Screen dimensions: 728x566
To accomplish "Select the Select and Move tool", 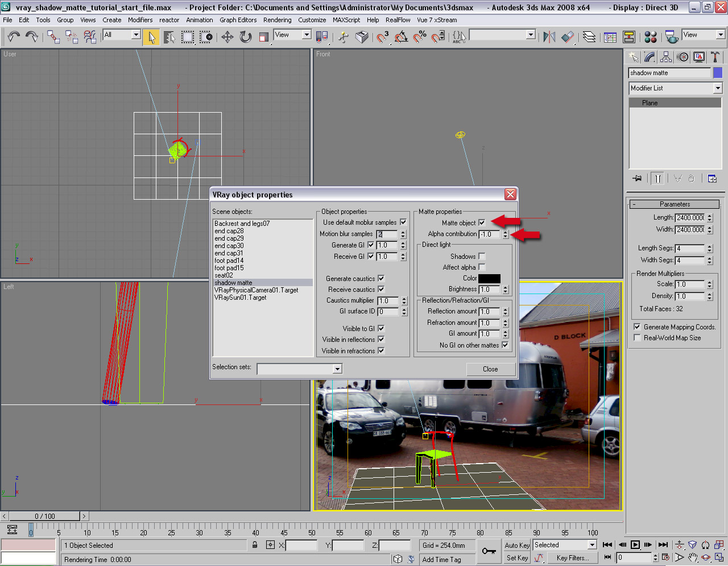I will tap(227, 38).
